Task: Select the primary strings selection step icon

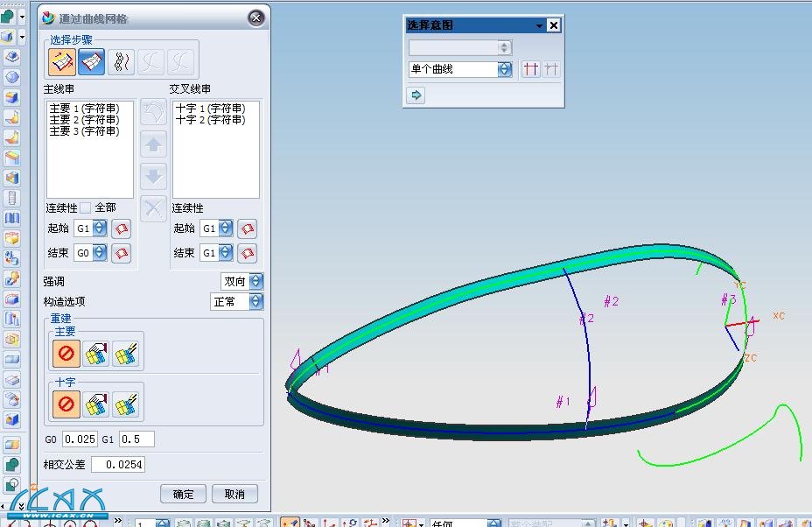Action: [x=62, y=61]
